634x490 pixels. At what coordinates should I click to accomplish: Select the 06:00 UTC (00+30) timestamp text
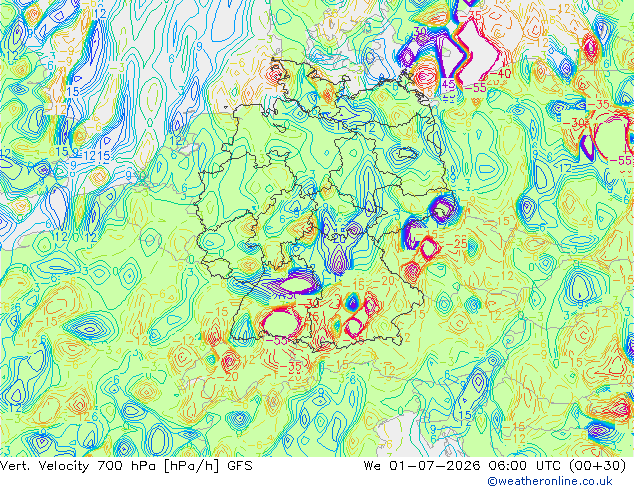point(557,466)
